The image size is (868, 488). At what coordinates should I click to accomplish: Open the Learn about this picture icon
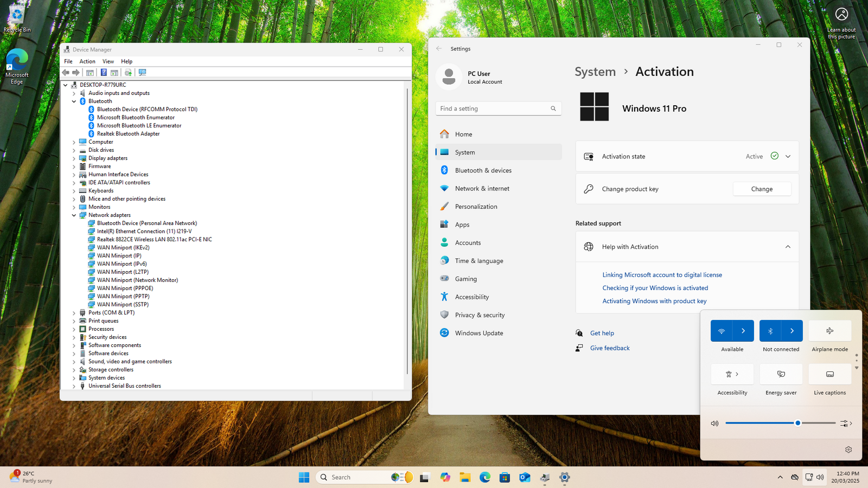[x=841, y=23]
